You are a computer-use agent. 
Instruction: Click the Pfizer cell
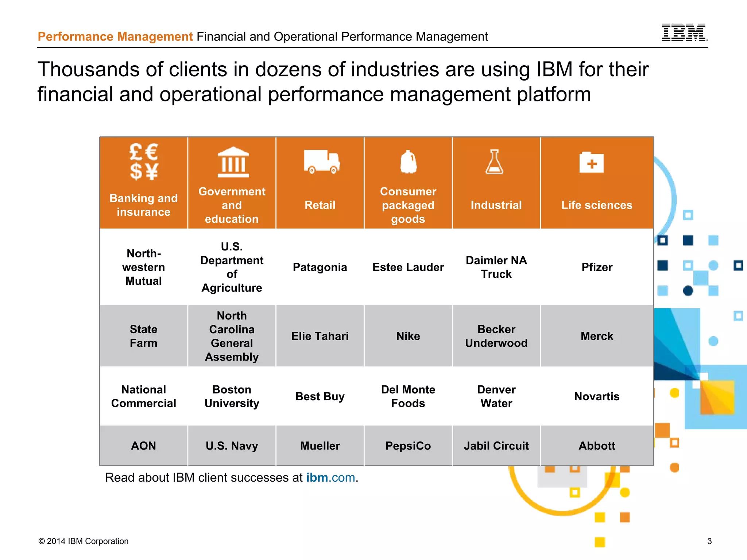[x=597, y=267]
